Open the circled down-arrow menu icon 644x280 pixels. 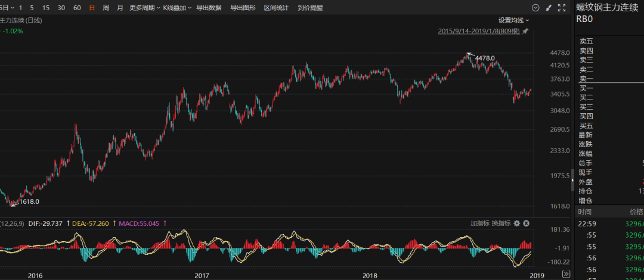[535, 8]
